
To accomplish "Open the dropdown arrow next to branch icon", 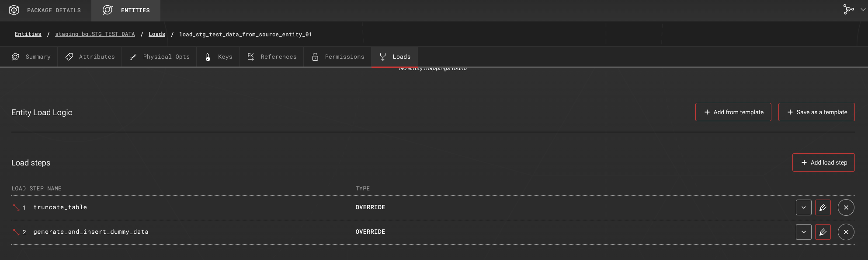I will pyautogui.click(x=863, y=10).
